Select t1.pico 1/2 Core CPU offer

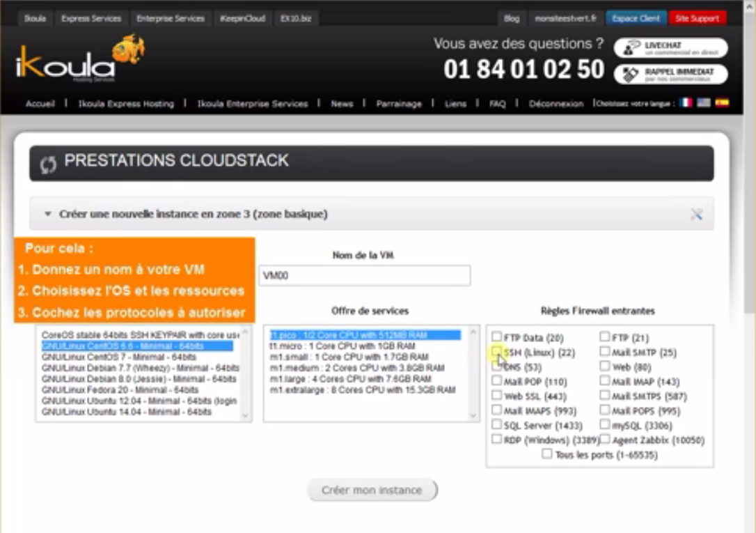(365, 334)
